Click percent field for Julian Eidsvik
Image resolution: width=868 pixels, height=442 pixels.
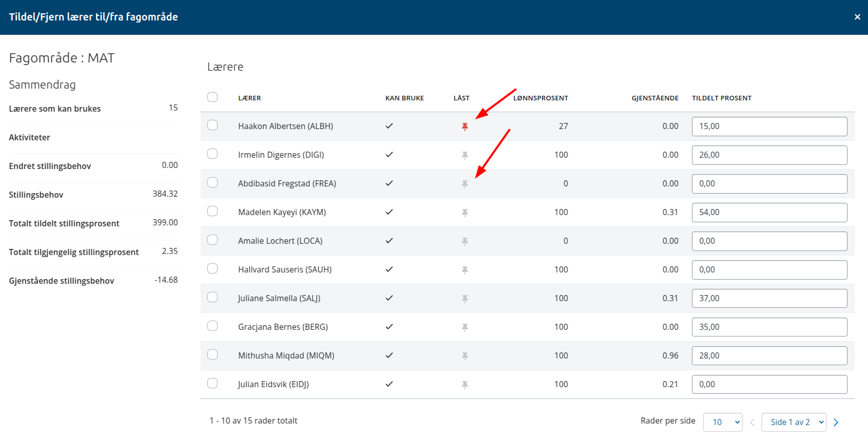click(x=769, y=385)
